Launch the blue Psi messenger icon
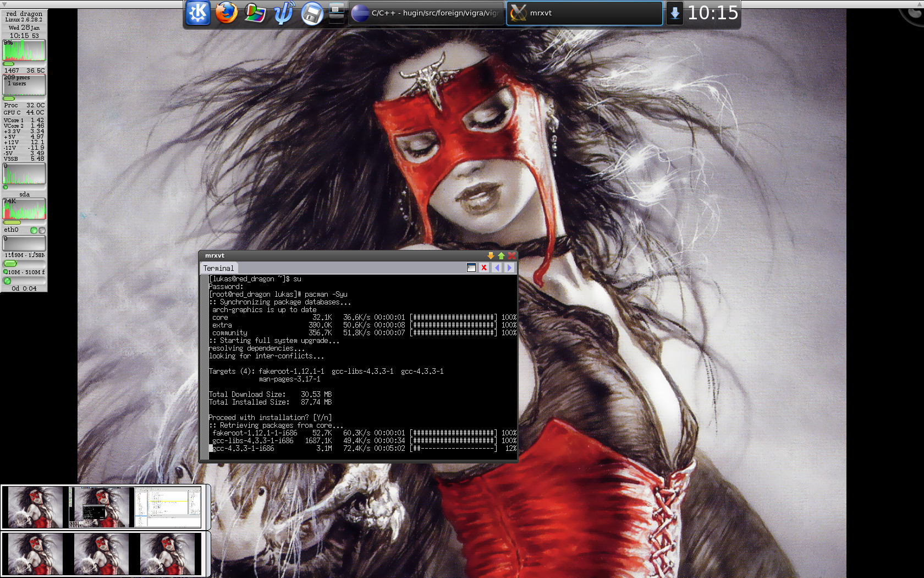Viewport: 924px width, 578px height. click(283, 13)
